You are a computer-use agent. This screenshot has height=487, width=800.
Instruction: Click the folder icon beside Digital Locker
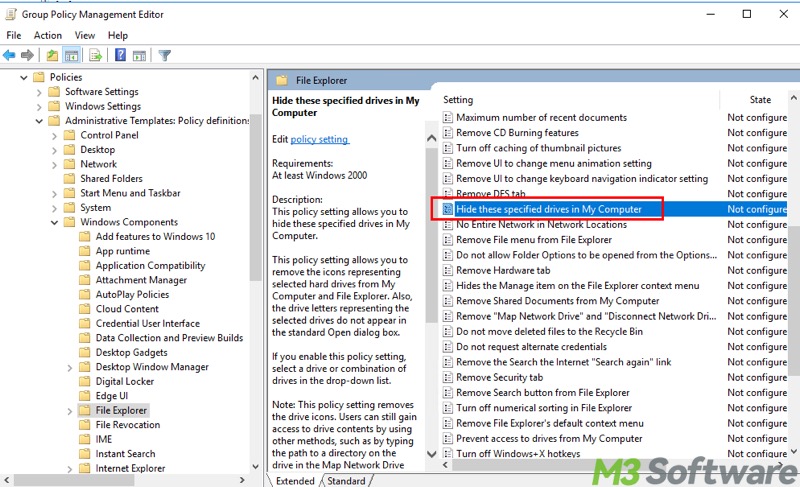click(85, 381)
